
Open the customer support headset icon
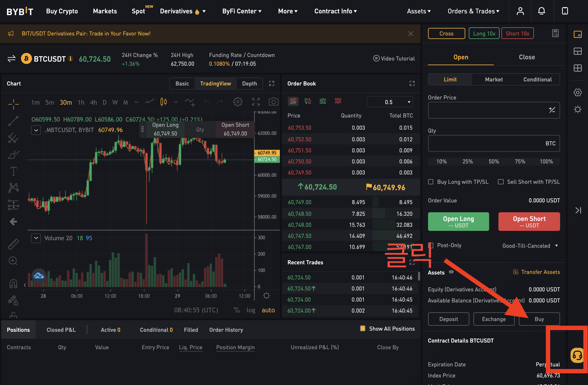pos(577,355)
